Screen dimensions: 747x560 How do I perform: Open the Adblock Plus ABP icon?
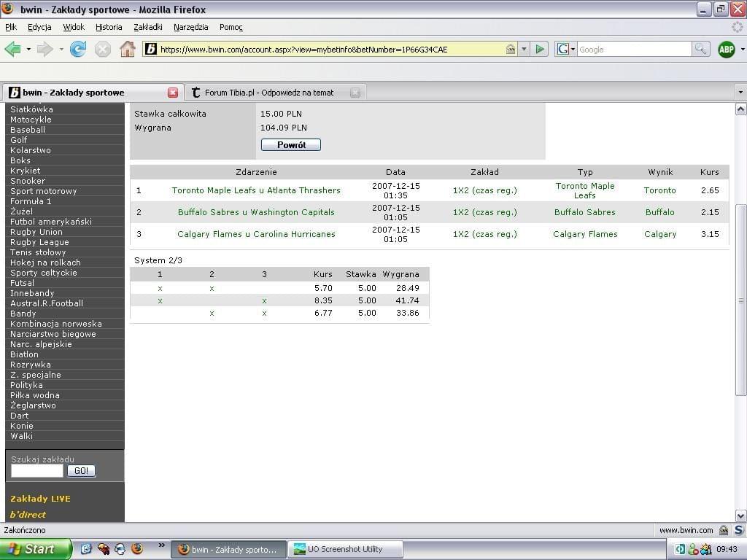[727, 49]
